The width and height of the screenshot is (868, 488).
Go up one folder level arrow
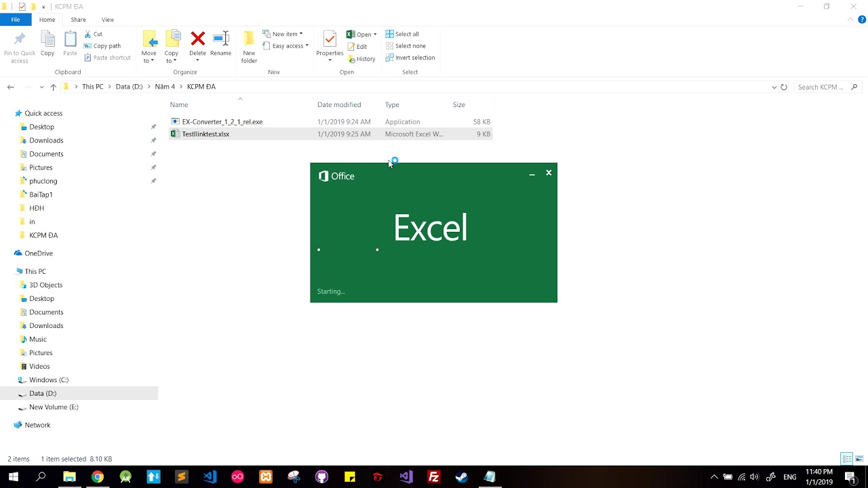[53, 87]
